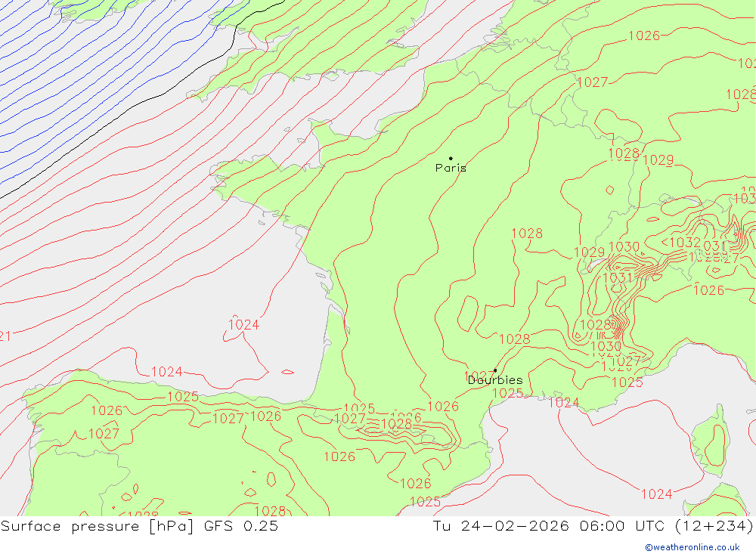Screen dimensions: 756x554
Task: Click the '<1032' pressure maximum label
Action: [681, 242]
